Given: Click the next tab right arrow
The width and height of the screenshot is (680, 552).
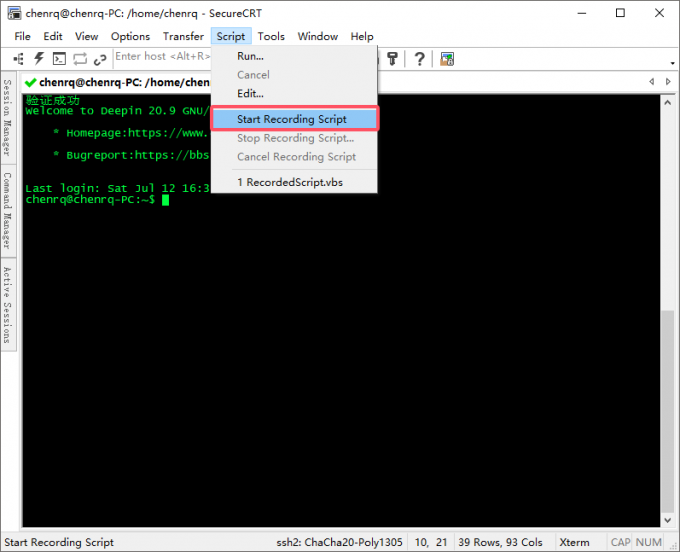Looking at the screenshot, I should 668,82.
